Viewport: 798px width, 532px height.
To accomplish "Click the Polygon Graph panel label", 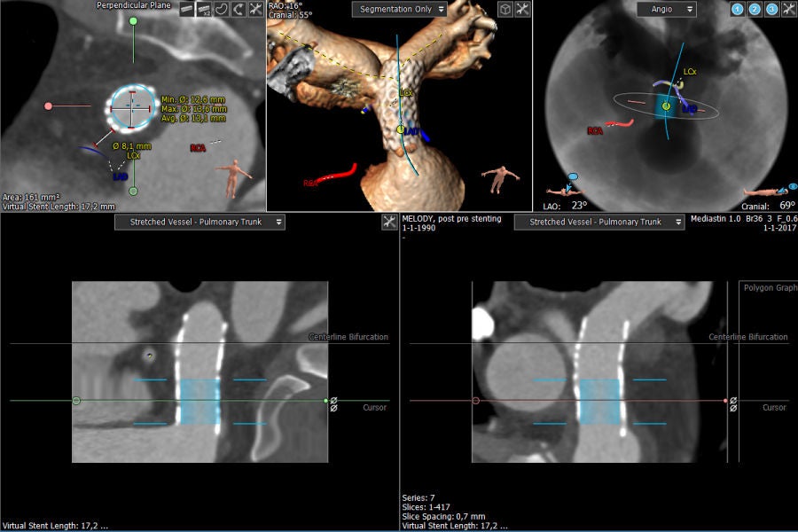I will 771,287.
